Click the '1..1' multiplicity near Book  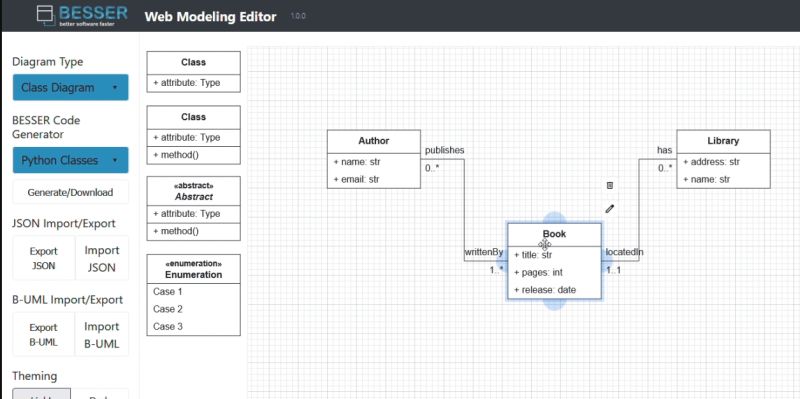[x=613, y=270]
